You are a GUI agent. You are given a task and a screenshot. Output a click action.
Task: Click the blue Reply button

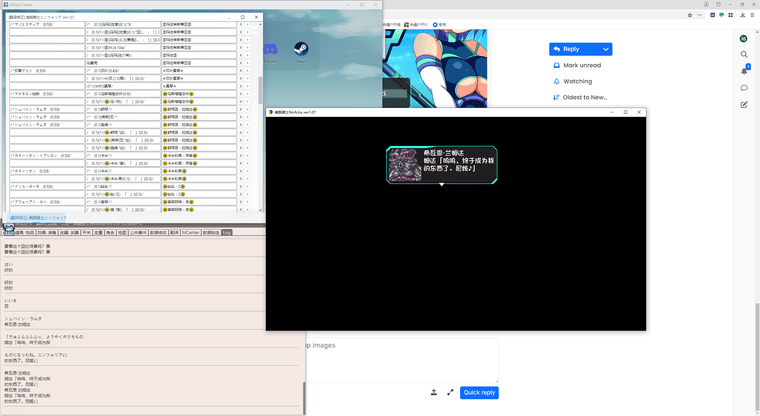[574, 49]
